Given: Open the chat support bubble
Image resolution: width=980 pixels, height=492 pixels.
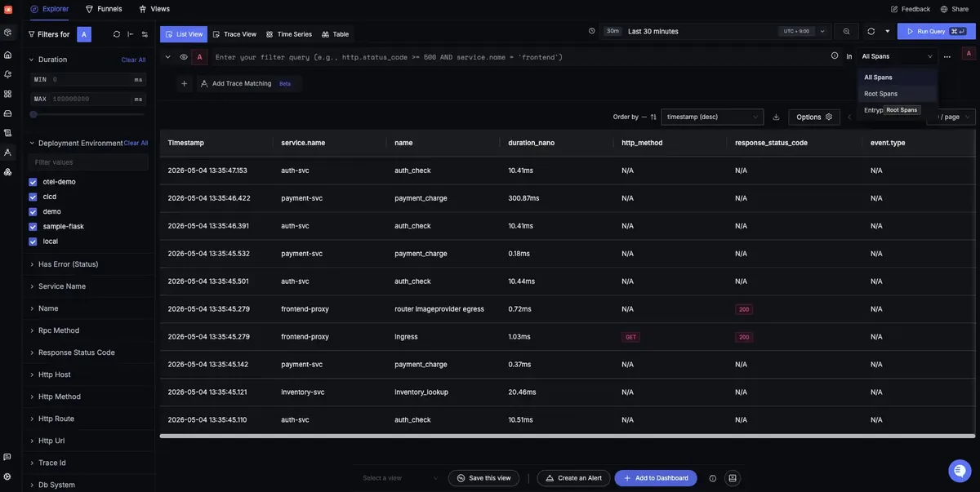Looking at the screenshot, I should (960, 471).
